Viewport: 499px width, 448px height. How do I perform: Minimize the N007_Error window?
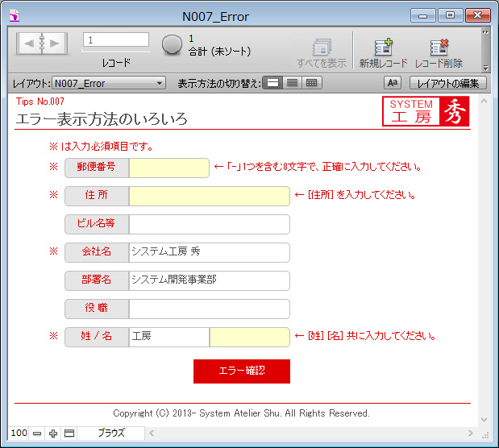click(x=422, y=15)
